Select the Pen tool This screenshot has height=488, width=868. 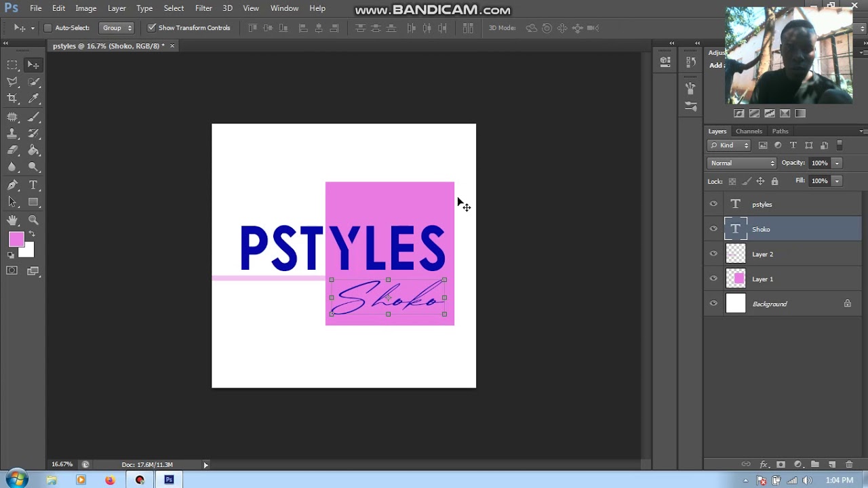12,185
